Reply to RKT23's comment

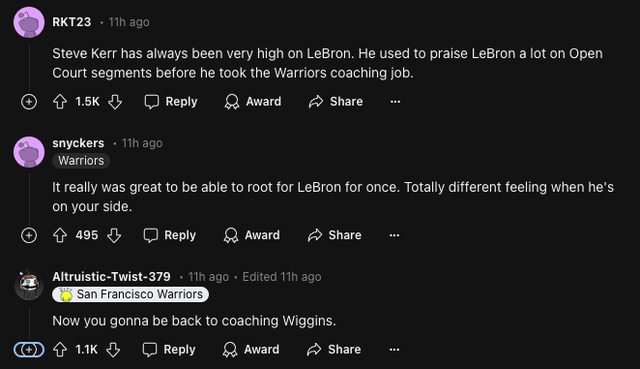point(171,102)
